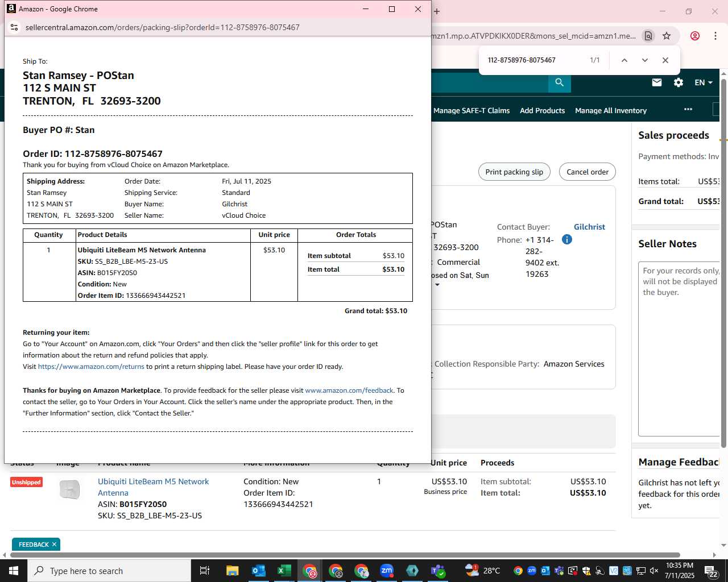
Task: Click the taskbar search box
Action: pyautogui.click(x=109, y=571)
